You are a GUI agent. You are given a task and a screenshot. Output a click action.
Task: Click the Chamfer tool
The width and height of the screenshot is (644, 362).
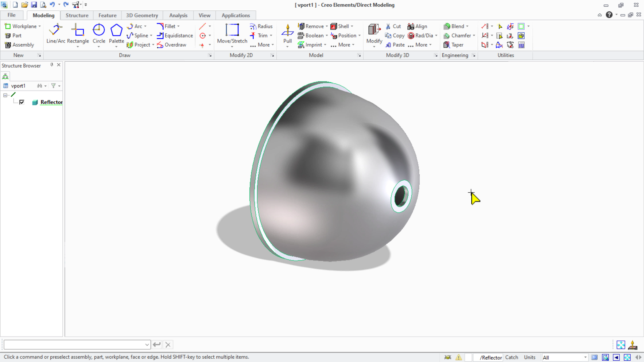[x=457, y=36]
